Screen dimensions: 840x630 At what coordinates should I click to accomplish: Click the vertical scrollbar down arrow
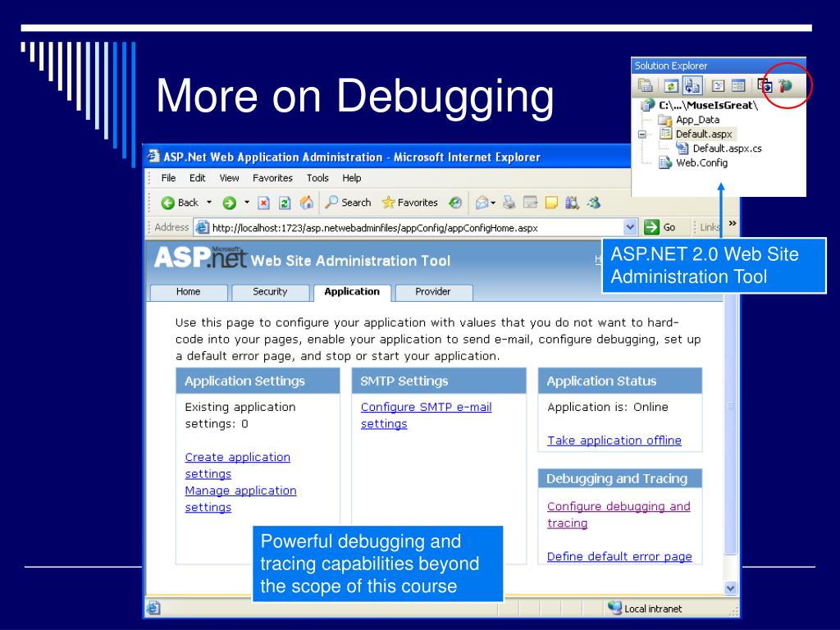point(731,587)
